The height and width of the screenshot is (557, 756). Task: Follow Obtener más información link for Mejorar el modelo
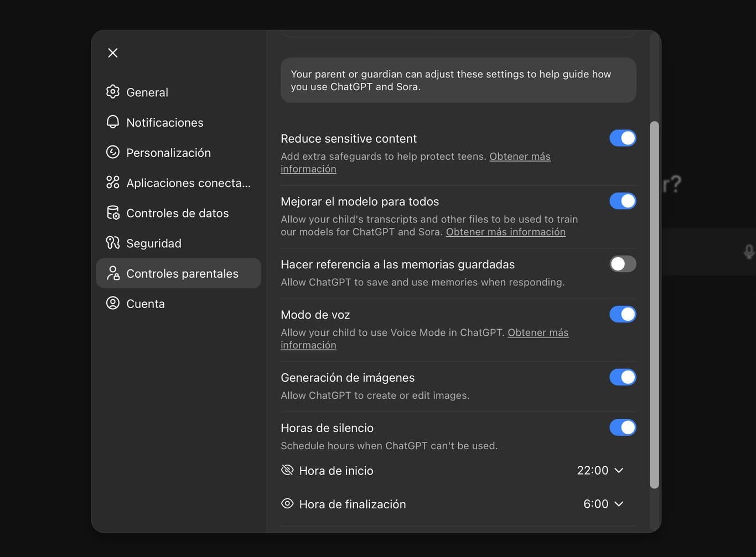[505, 232]
